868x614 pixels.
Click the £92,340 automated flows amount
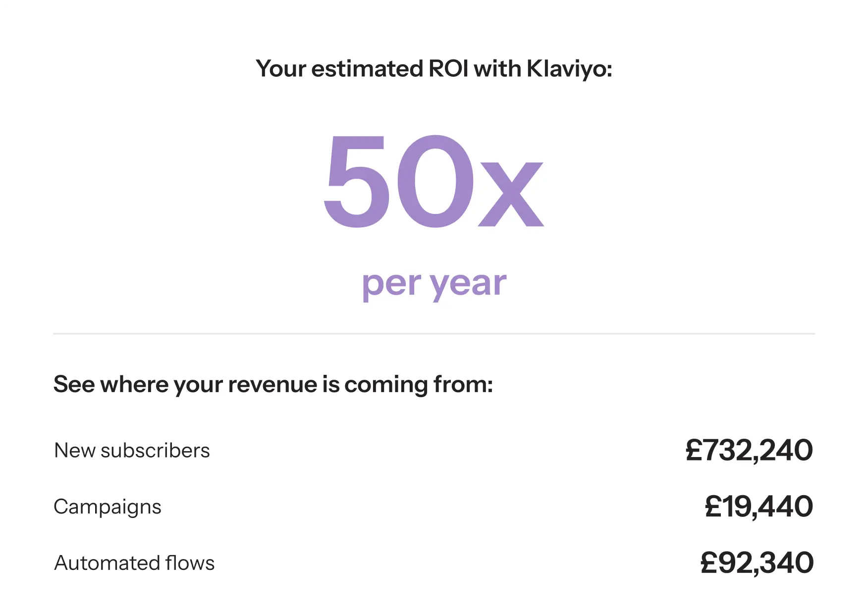(x=757, y=563)
